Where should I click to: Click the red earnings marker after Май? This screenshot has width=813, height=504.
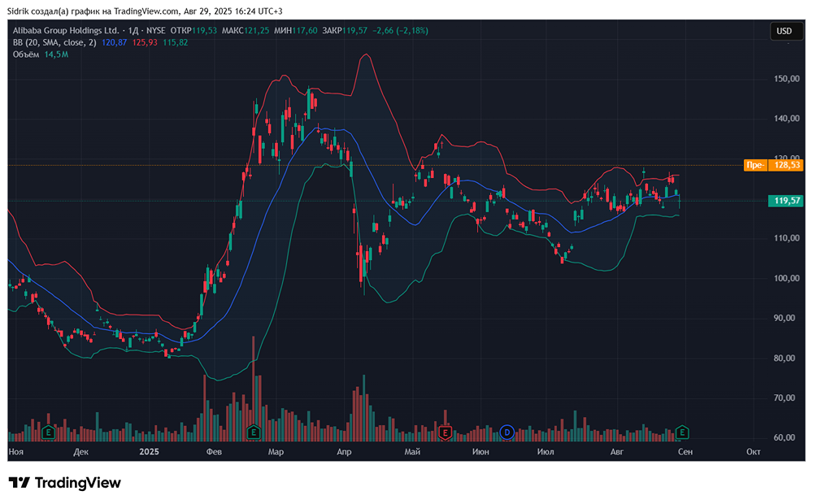click(x=445, y=432)
